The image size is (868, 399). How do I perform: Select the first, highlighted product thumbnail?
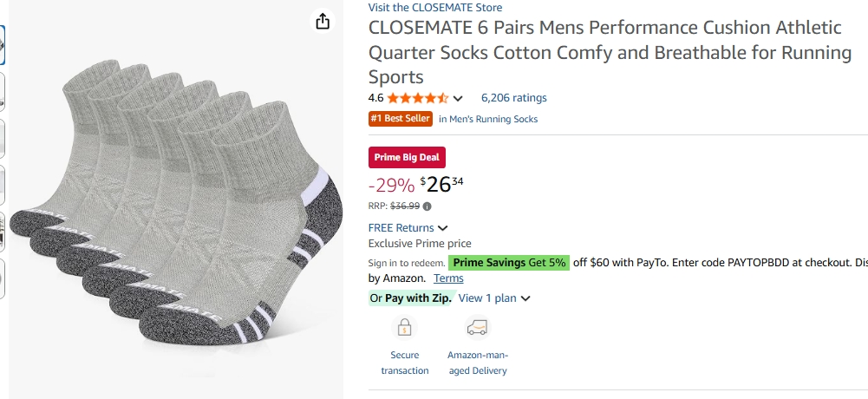tap(3, 45)
